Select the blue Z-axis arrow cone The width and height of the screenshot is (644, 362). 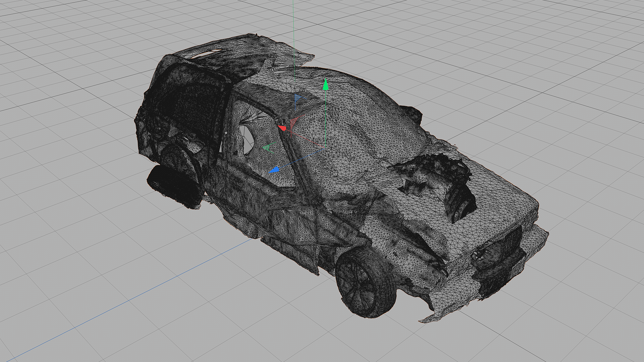274,170
